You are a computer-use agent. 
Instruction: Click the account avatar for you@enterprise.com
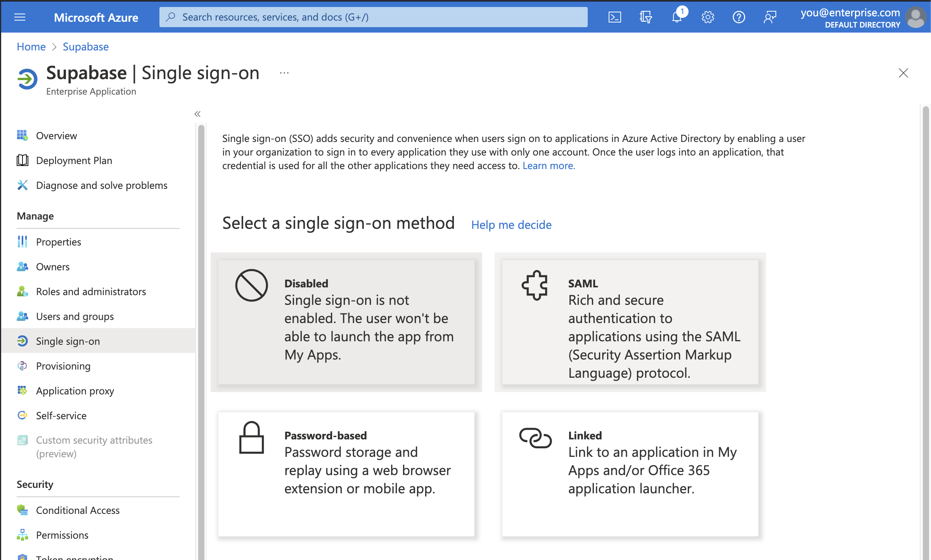coord(916,17)
